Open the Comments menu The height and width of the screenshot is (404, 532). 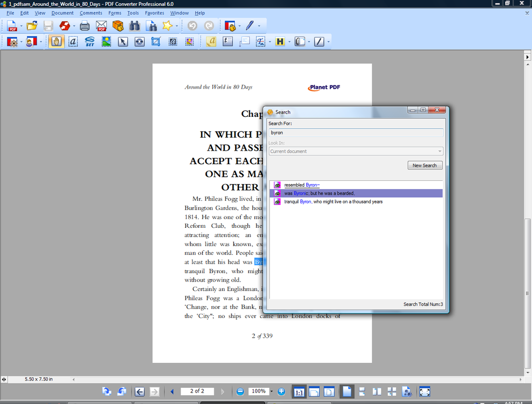[91, 13]
